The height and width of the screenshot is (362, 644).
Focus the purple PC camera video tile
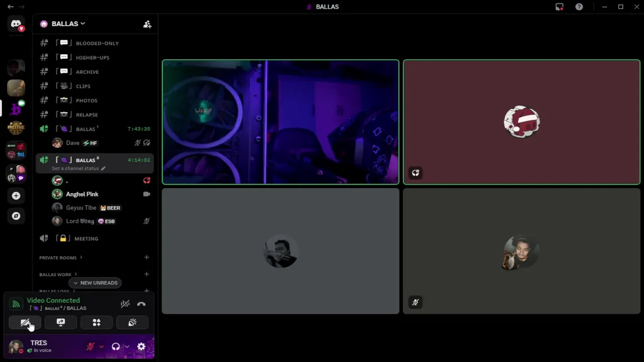(x=280, y=122)
